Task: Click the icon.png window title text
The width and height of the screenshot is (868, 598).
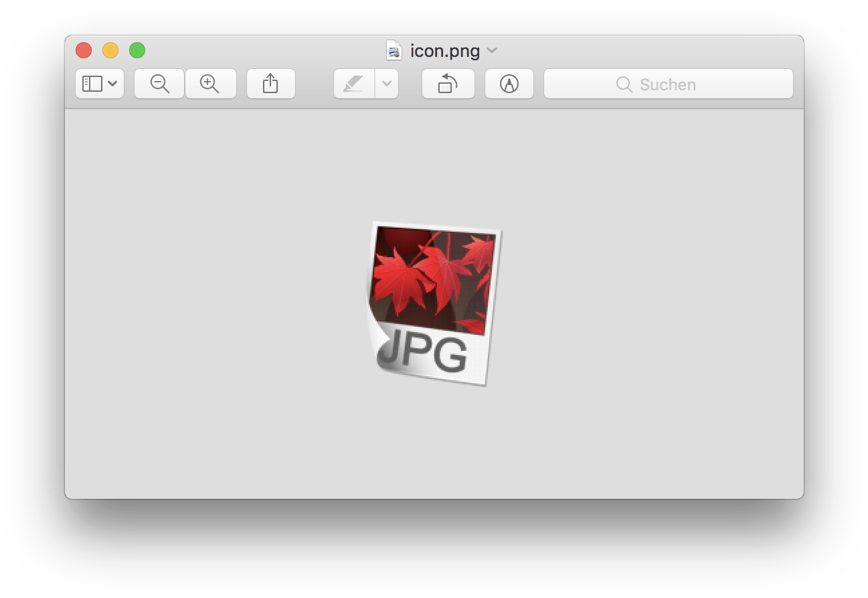Action: pos(444,51)
